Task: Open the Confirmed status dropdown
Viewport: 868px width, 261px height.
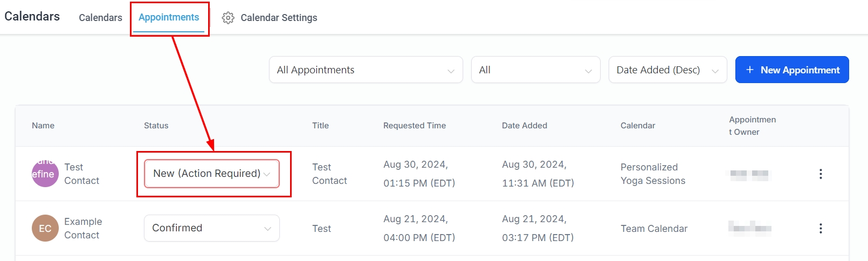Action: point(212,228)
